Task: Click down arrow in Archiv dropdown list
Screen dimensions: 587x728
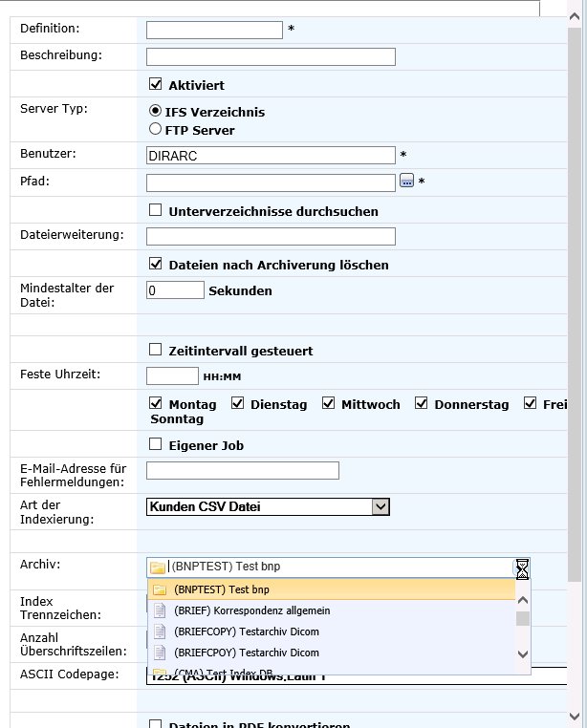Action: (523, 654)
